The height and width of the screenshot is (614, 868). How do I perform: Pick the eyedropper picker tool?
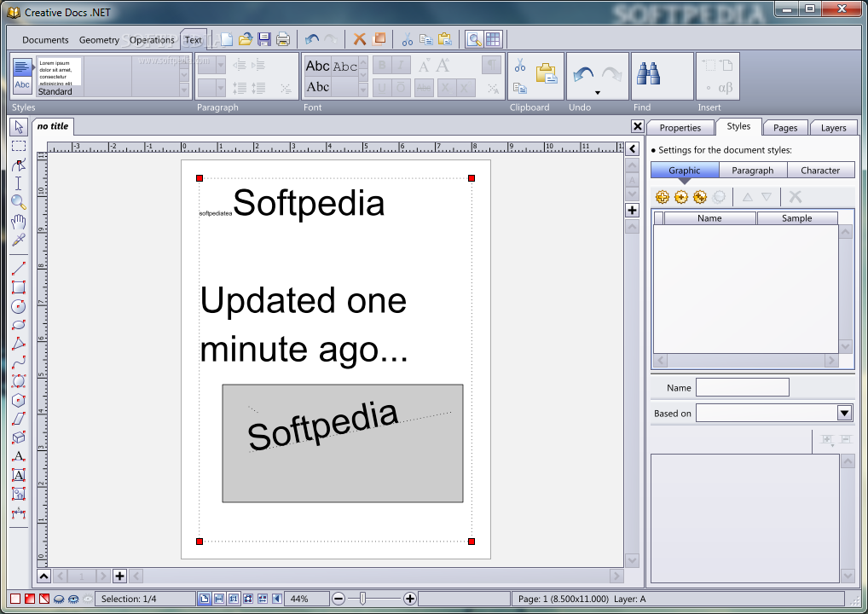[x=19, y=240]
